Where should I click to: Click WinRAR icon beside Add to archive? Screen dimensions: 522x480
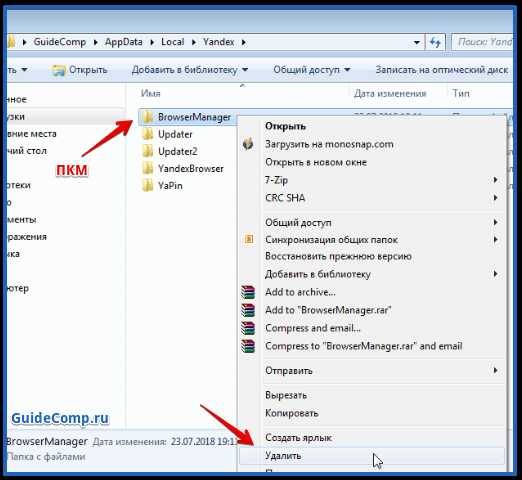tap(248, 292)
